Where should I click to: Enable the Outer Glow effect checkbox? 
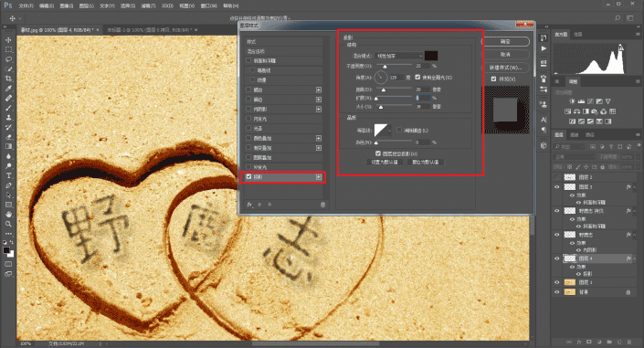point(248,167)
